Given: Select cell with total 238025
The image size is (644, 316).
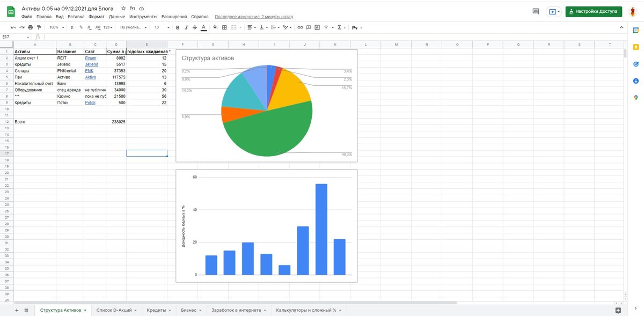Looking at the screenshot, I should 116,122.
